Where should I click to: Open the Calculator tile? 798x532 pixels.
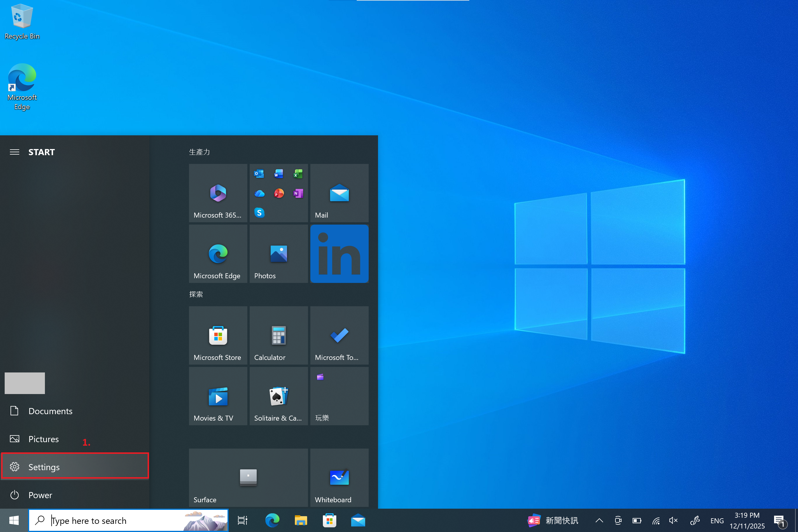[279, 335]
